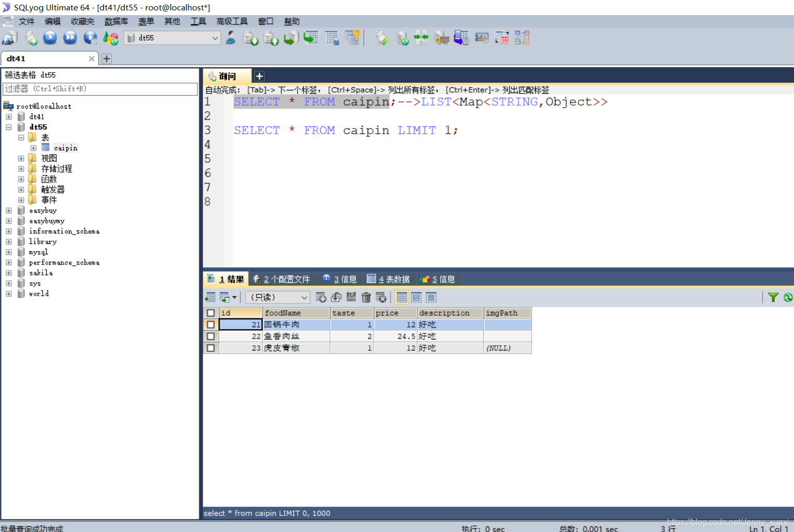The height and width of the screenshot is (532, 794).
Task: Open the 文件 menu
Action: coord(26,21)
